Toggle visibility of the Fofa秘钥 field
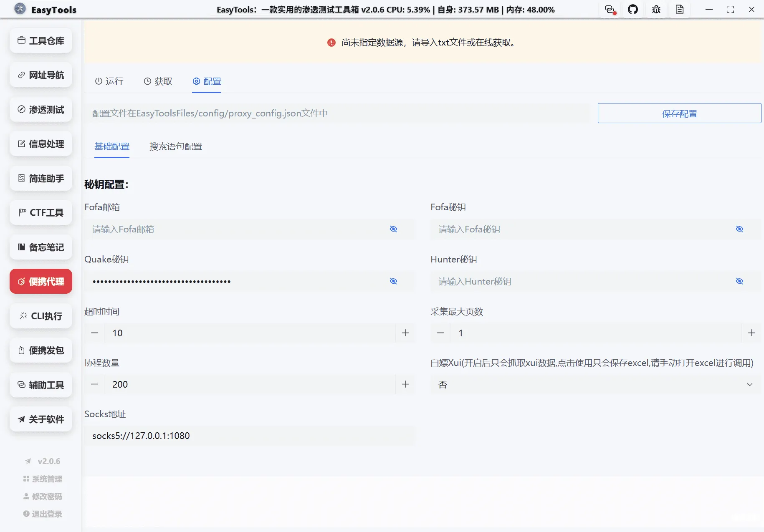Screen dimensions: 764x532 739,229
